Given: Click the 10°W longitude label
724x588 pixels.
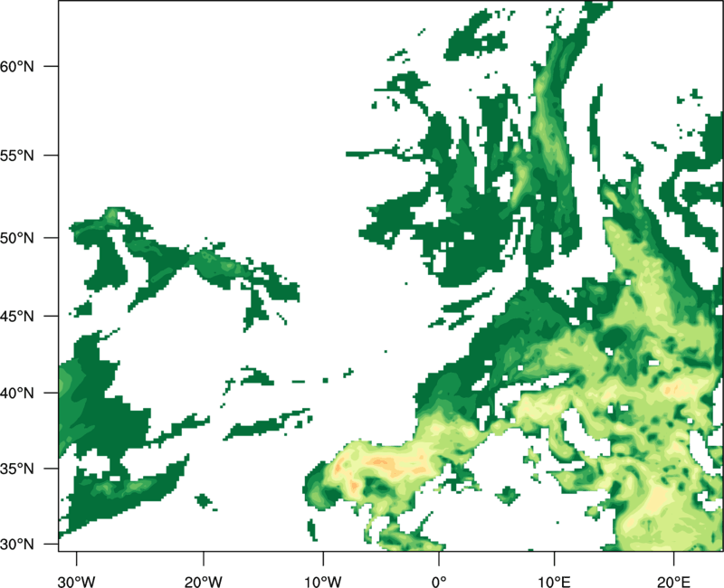Looking at the screenshot, I should point(323,582).
